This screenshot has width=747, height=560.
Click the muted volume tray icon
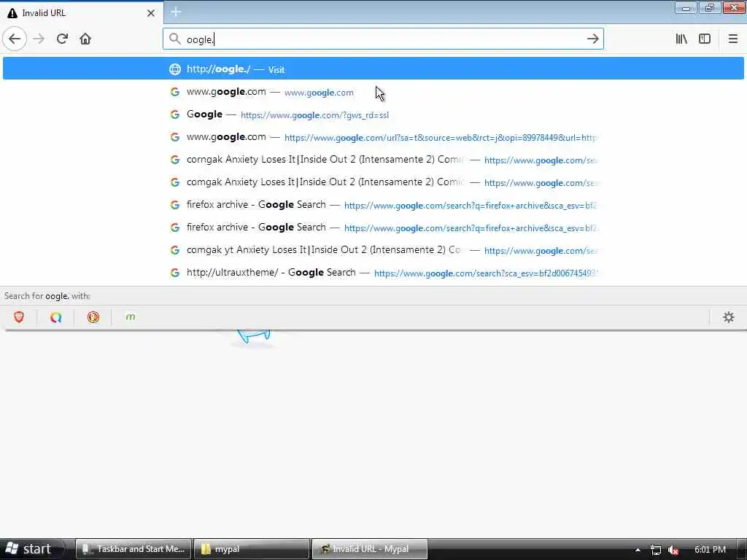(673, 550)
